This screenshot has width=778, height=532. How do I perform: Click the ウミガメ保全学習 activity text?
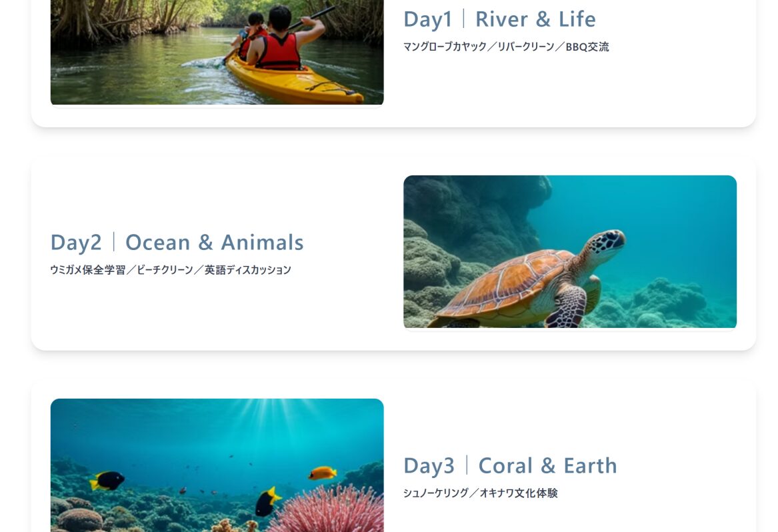click(x=87, y=270)
